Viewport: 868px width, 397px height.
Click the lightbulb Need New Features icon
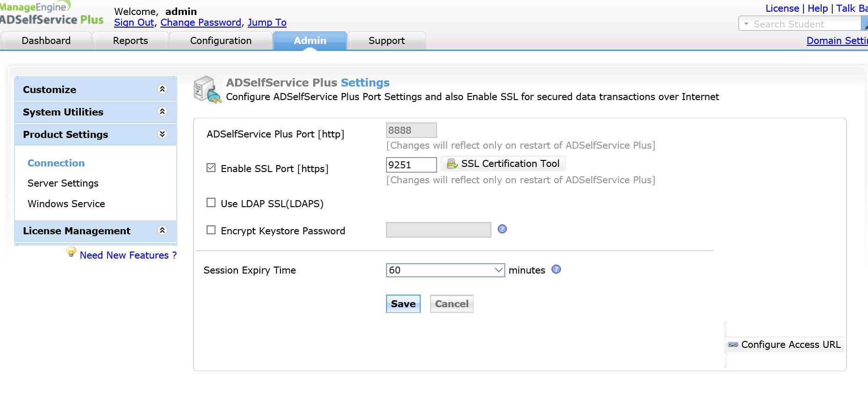(71, 253)
